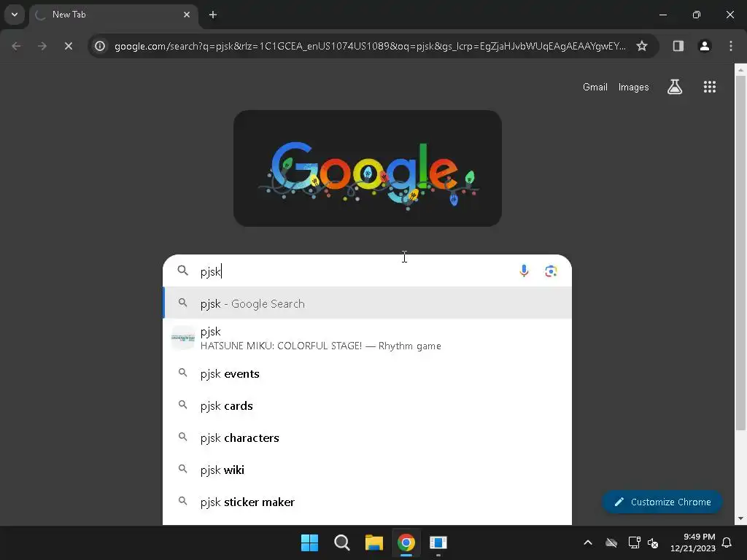
Task: Stop loading the page
Action: (x=69, y=46)
